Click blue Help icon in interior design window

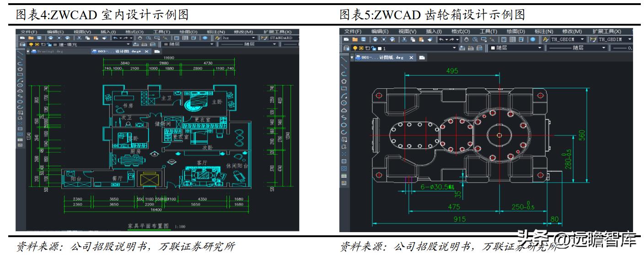tap(205, 38)
